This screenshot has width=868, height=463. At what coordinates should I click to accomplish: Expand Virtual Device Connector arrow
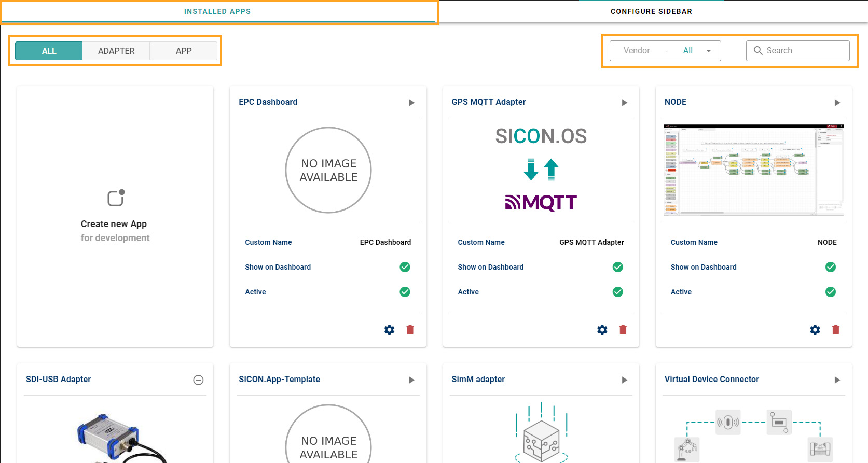[x=837, y=380]
